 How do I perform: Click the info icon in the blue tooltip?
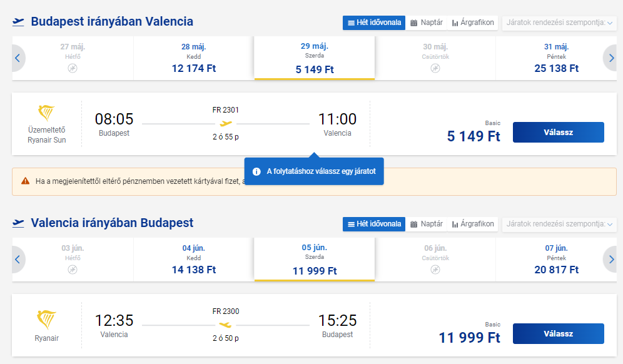pyautogui.click(x=256, y=171)
